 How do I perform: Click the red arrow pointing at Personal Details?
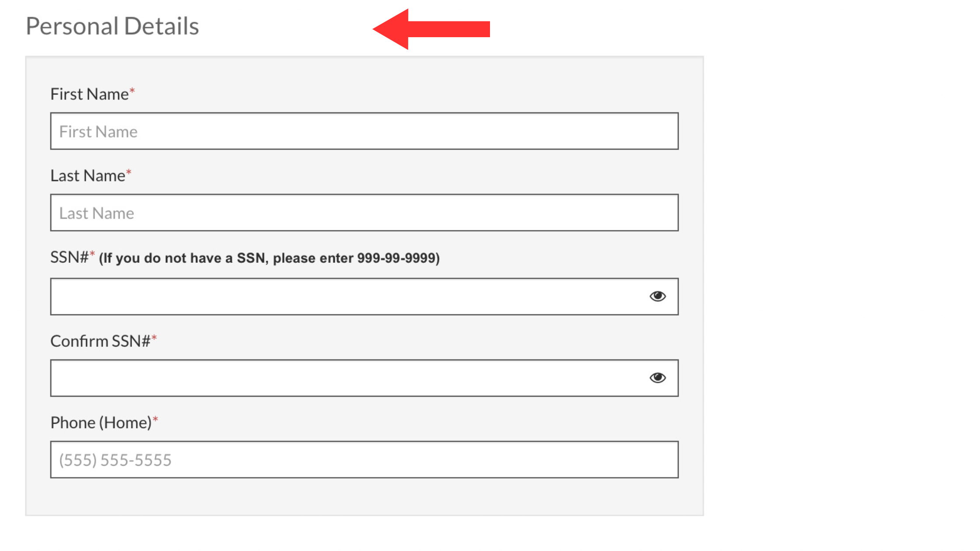431,29
